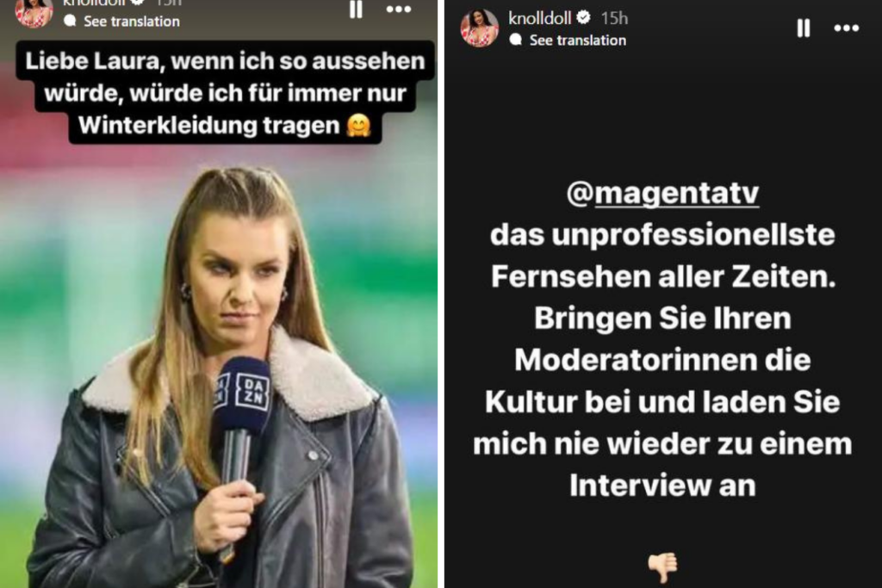
Task: Open more options on the reporter photo story
Action: (x=398, y=9)
